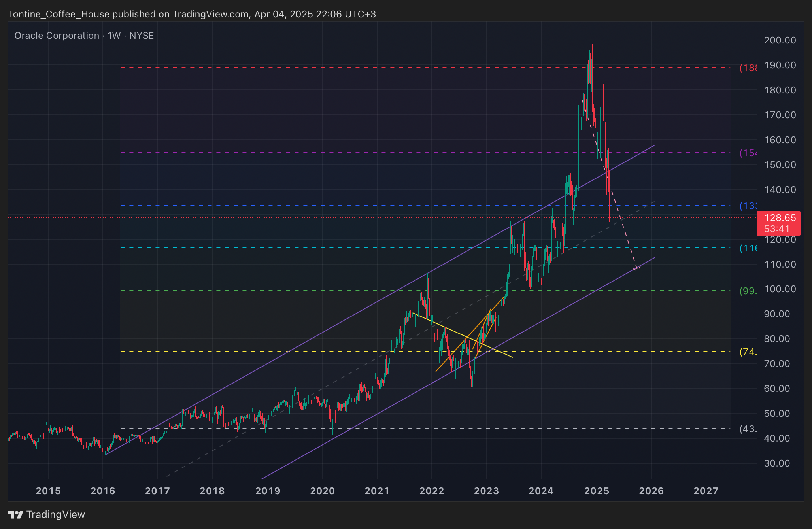Select the current price label "128.65"
Screen dimensions: 812x529
(780, 218)
